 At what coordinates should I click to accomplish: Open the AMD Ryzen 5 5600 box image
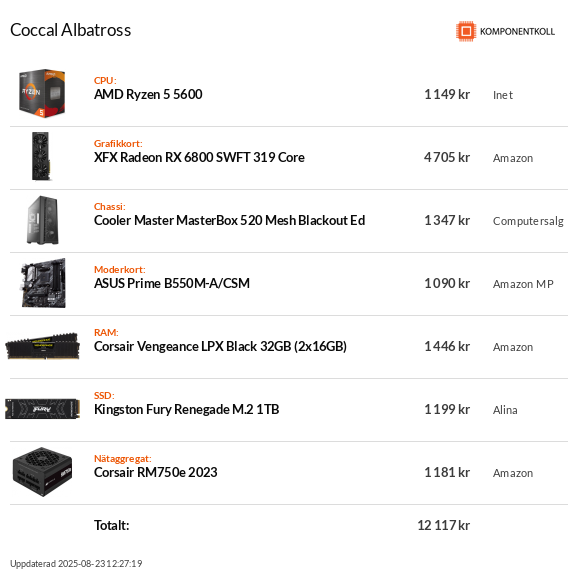(x=42, y=93)
